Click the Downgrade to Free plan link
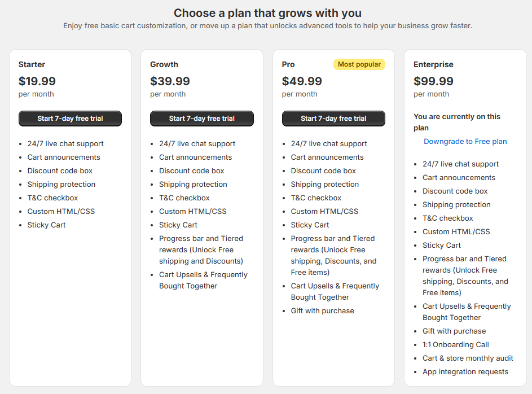This screenshot has width=532, height=394. click(x=465, y=142)
